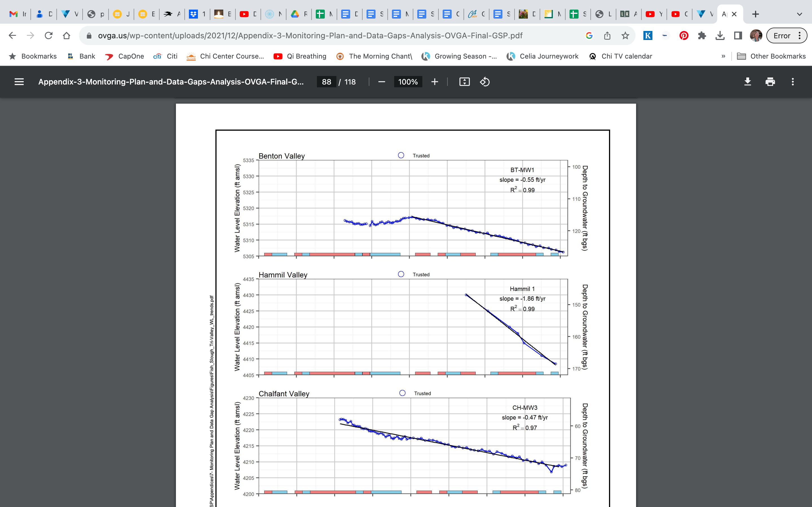This screenshot has width=812, height=507.
Task: Open the Other Bookmarks folder
Action: 771,56
